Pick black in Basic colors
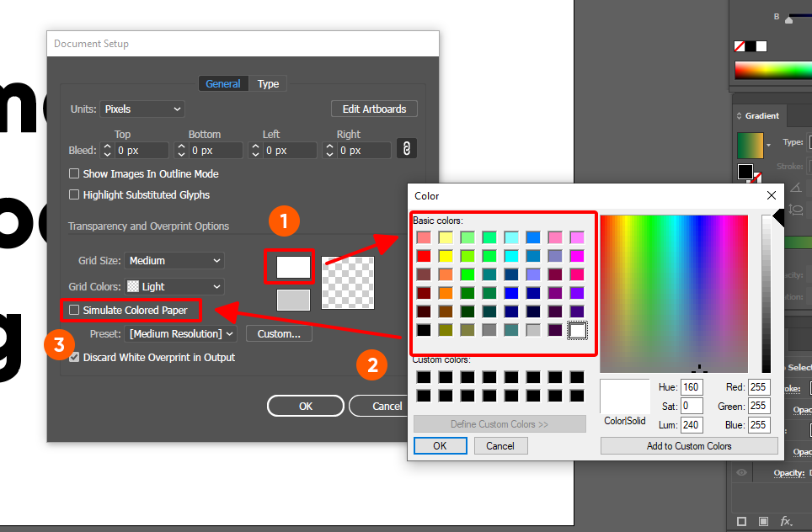Viewport: 812px width, 532px height. point(424,330)
